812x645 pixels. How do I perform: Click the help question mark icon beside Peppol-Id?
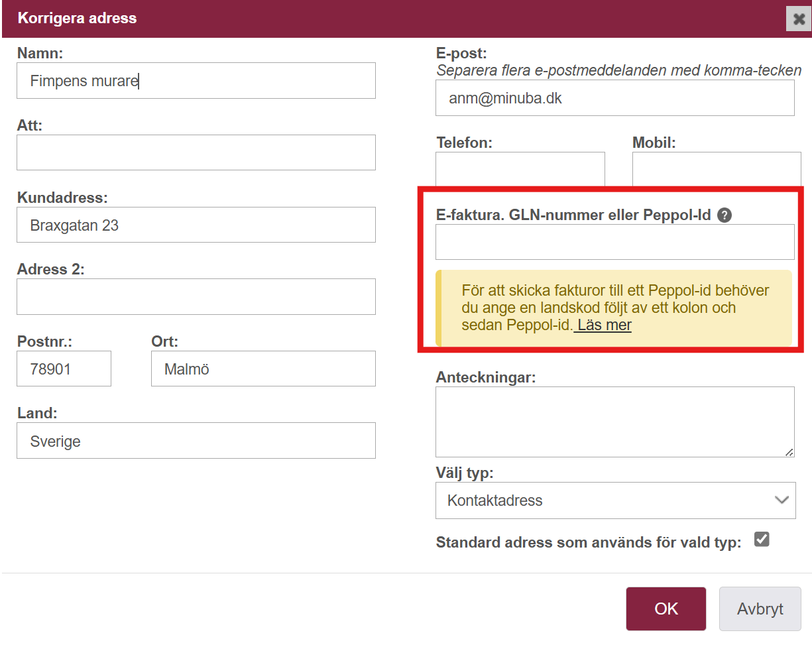tap(725, 215)
